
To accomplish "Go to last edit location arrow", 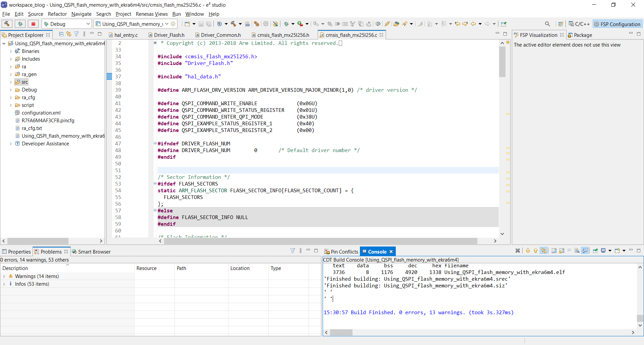I will (457, 24).
